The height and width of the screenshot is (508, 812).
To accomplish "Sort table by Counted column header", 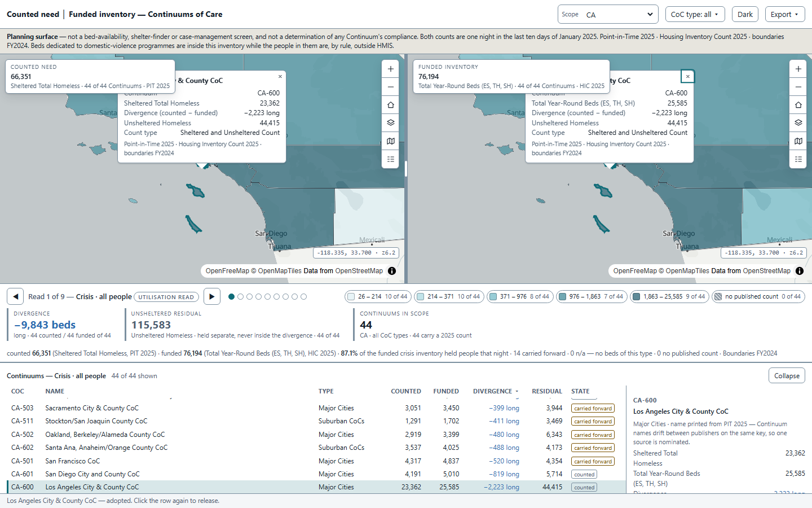I will coord(406,391).
